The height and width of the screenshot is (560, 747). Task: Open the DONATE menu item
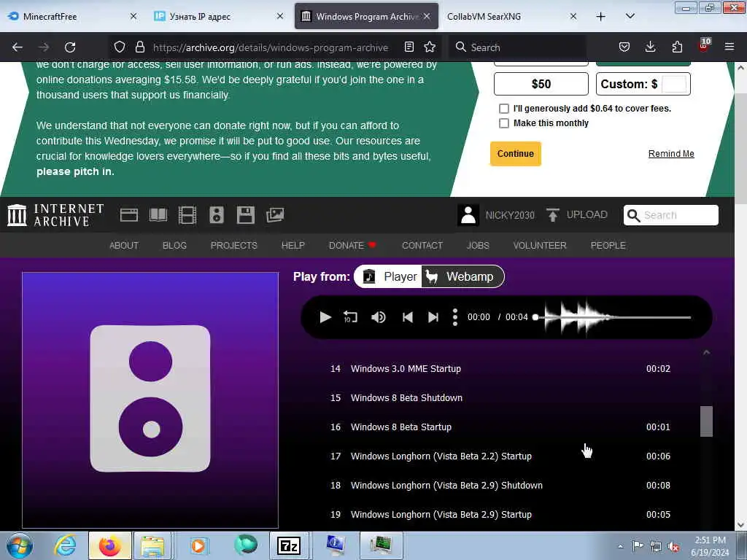point(352,245)
